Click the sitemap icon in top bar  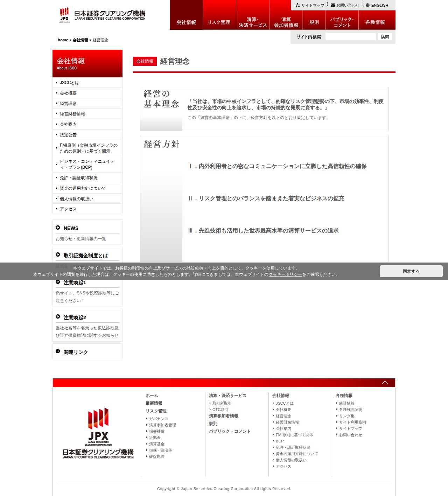click(x=297, y=5)
